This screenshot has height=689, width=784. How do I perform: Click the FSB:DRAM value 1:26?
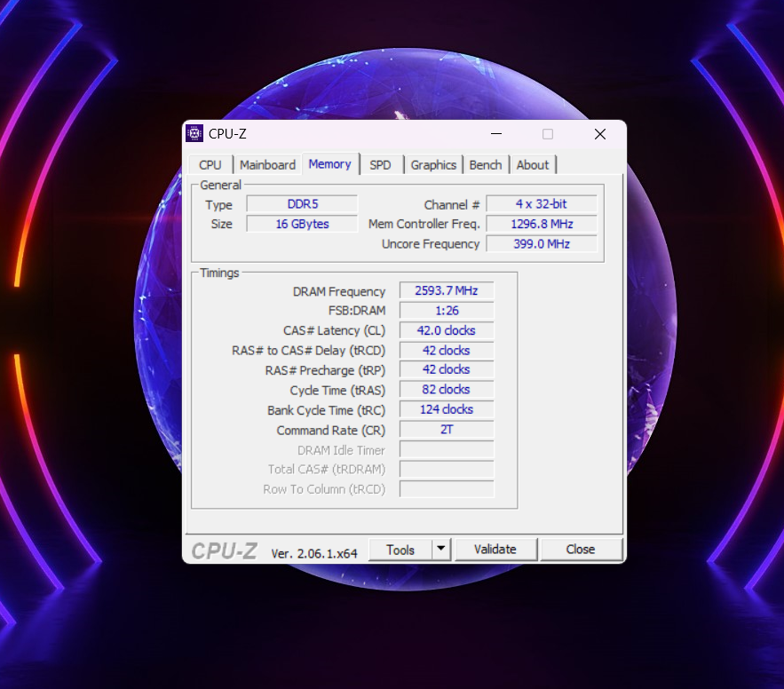click(447, 311)
